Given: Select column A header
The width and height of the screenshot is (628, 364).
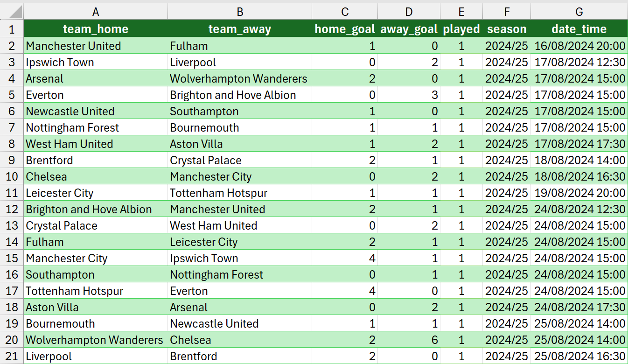Looking at the screenshot, I should pyautogui.click(x=96, y=12).
